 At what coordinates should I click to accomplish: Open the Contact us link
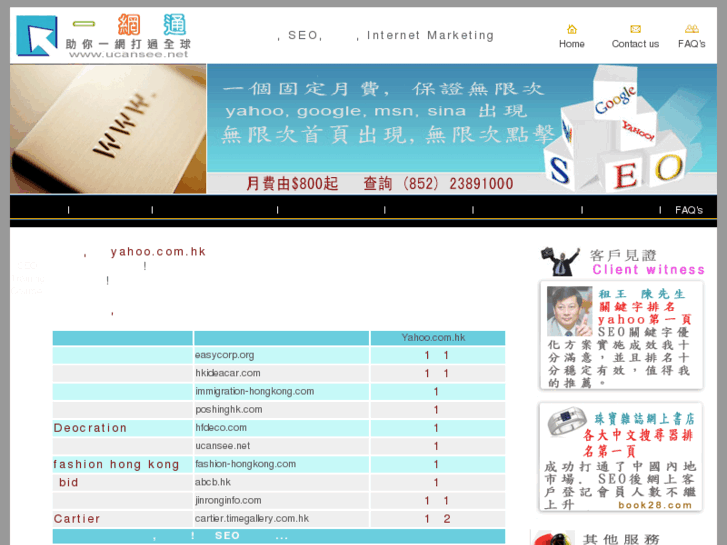click(x=635, y=44)
